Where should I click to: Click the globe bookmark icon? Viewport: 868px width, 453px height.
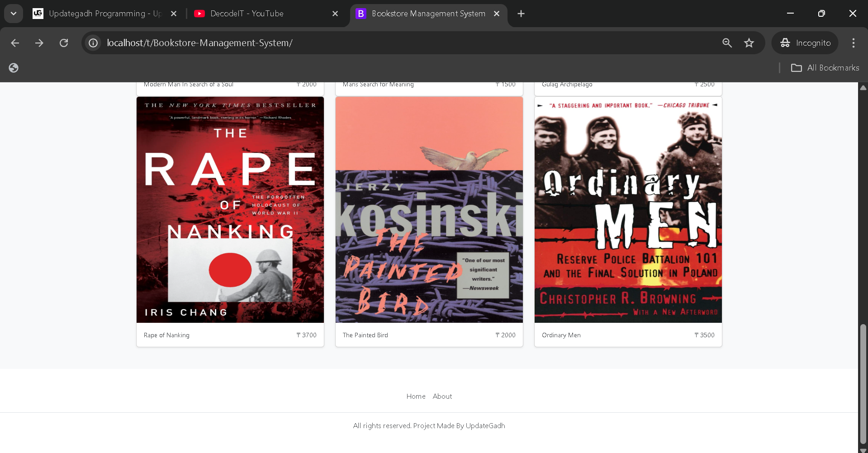(x=14, y=68)
